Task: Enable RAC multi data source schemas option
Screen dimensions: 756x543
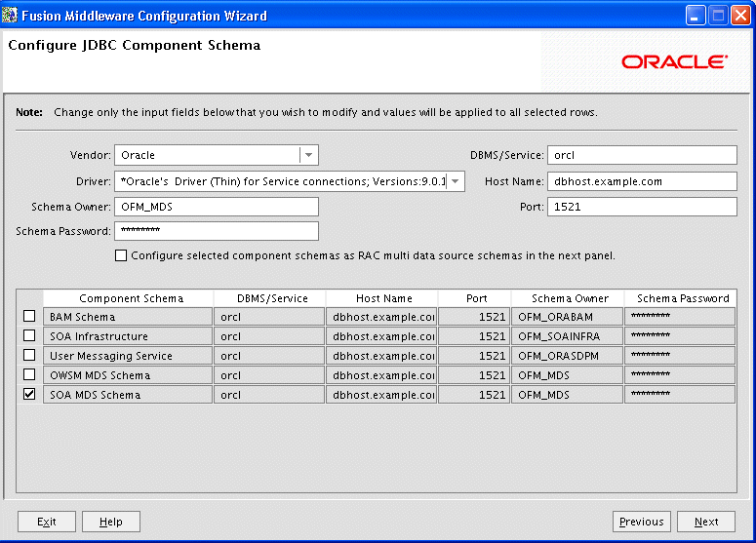Action: [x=121, y=255]
